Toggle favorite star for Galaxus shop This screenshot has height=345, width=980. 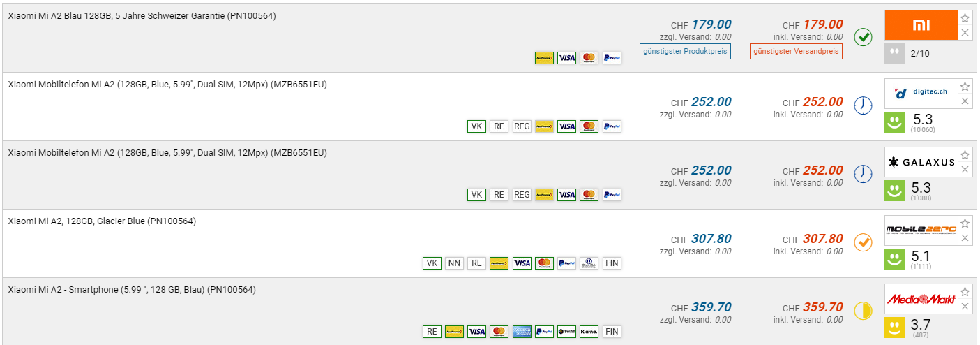point(965,155)
